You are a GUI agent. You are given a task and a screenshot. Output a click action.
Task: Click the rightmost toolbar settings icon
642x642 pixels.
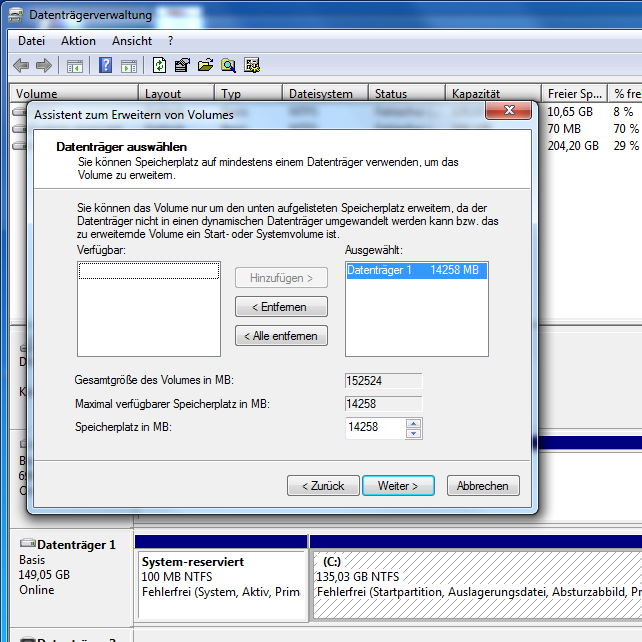tap(252, 66)
